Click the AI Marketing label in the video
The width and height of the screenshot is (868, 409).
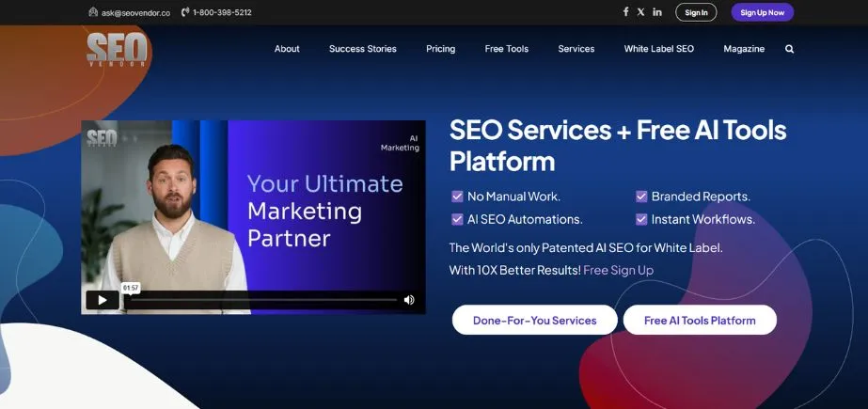400,143
